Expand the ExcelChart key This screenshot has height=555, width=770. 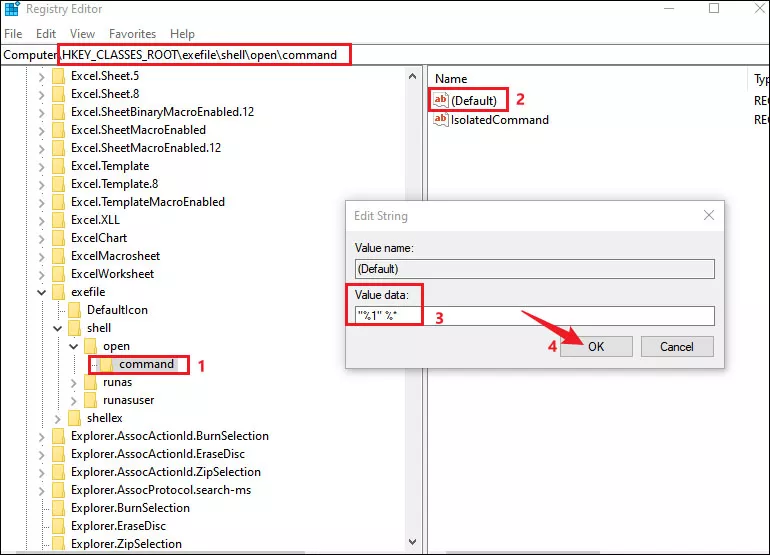coord(42,239)
